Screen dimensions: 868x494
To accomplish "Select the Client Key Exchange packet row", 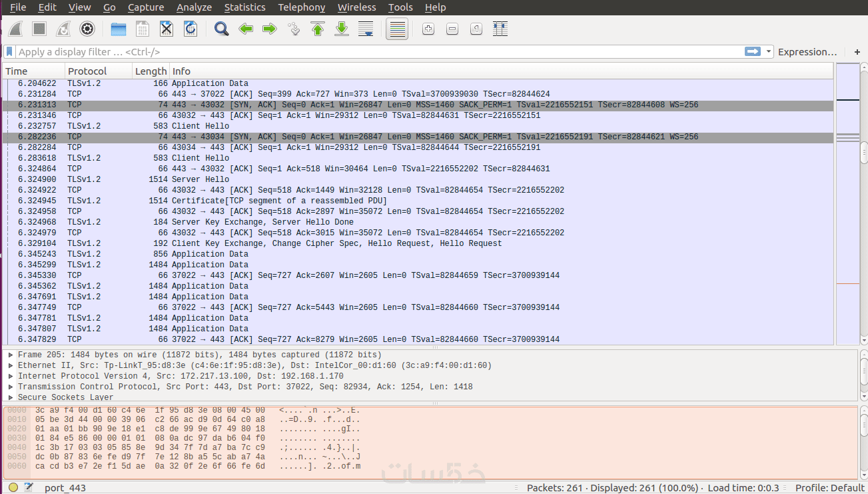I will click(x=418, y=243).
